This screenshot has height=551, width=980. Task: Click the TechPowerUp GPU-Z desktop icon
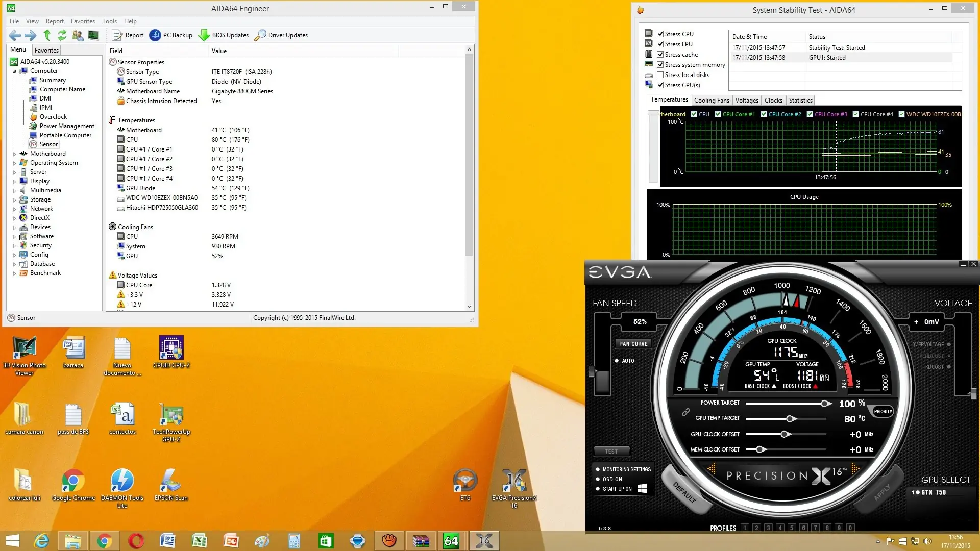pyautogui.click(x=171, y=422)
